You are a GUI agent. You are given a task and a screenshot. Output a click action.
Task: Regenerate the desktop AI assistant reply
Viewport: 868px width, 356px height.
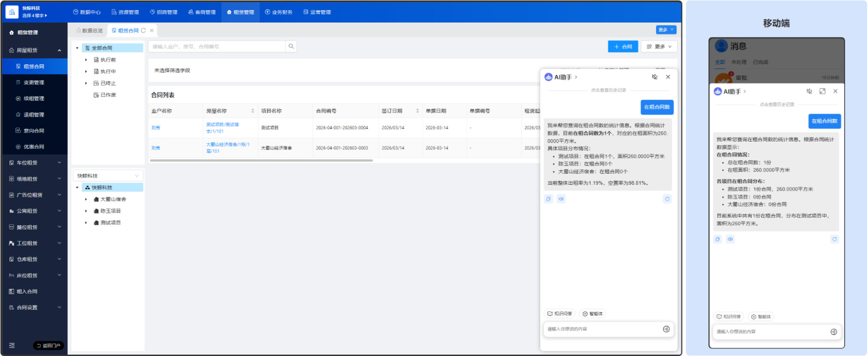667,199
